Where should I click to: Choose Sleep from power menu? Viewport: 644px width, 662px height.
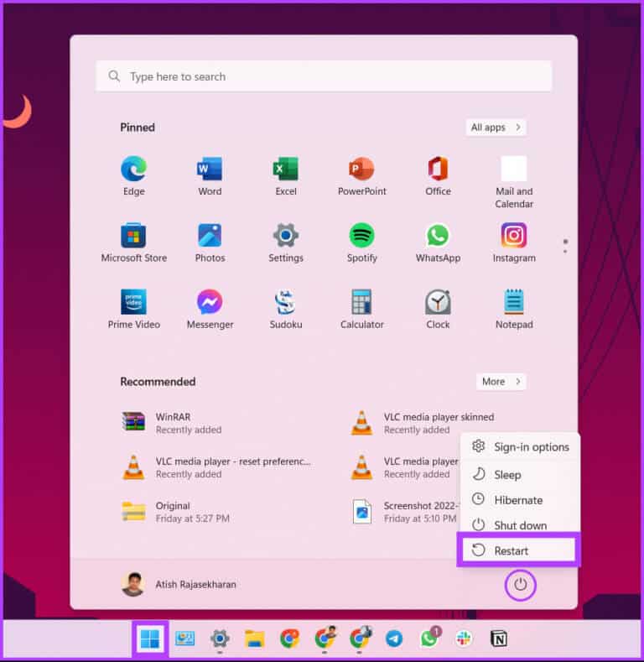(521, 475)
